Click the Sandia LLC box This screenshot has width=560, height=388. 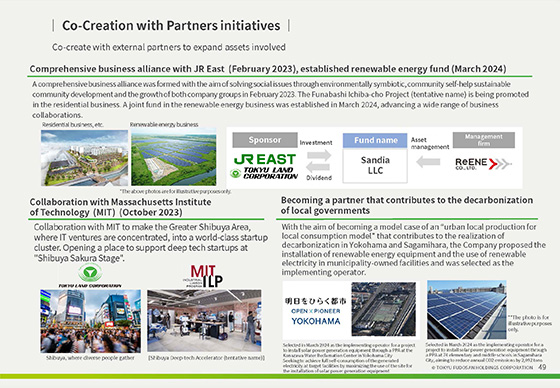[375, 165]
